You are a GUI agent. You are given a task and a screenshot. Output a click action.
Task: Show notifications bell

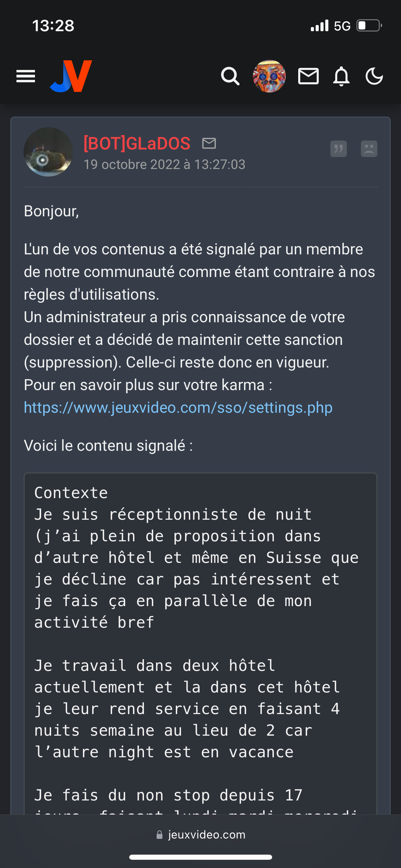click(341, 76)
